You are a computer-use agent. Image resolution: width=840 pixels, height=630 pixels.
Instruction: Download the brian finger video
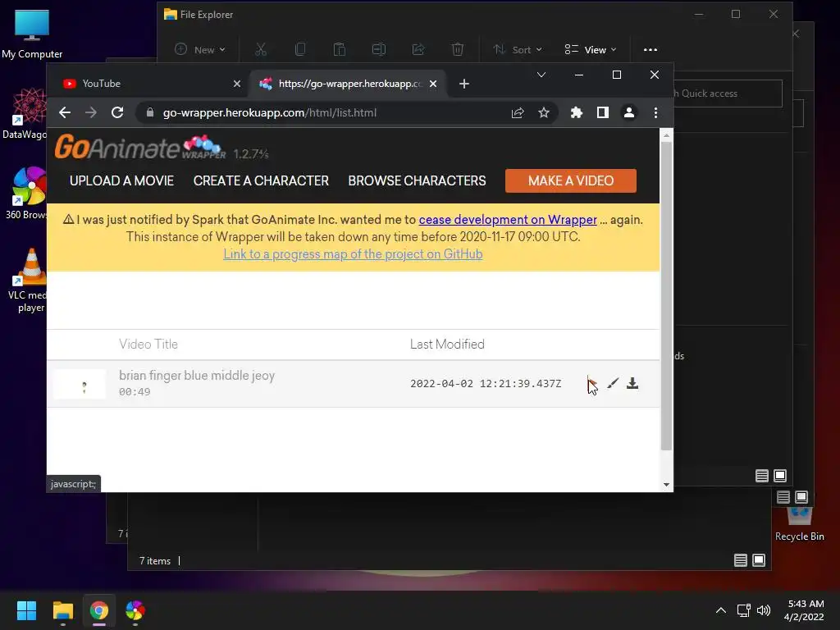click(632, 383)
